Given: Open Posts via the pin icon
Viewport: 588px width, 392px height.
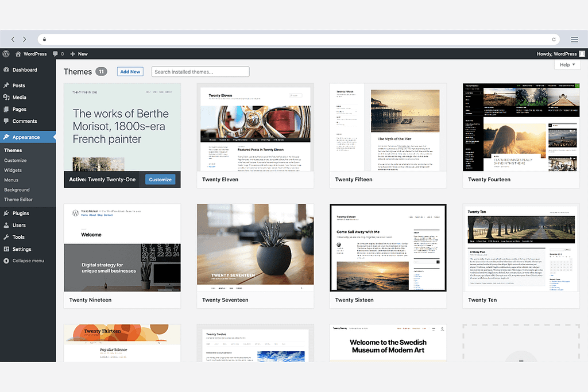Looking at the screenshot, I should point(6,86).
